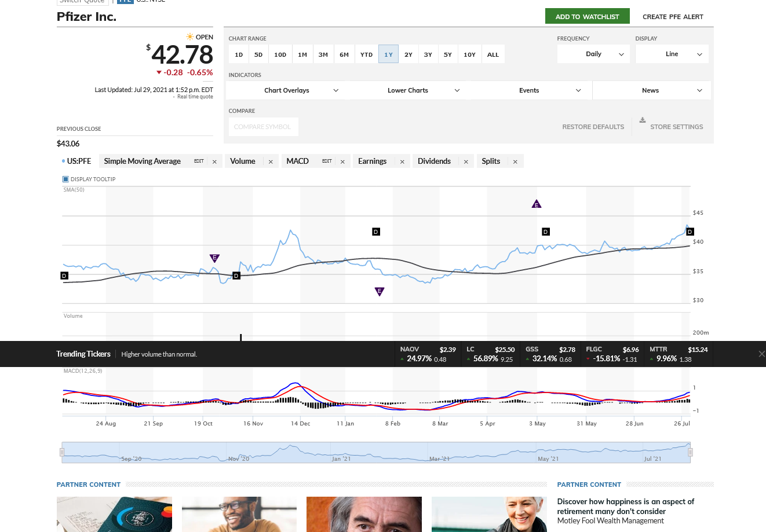Remove the Earnings events chip
The width and height of the screenshot is (766, 532).
tap(402, 162)
